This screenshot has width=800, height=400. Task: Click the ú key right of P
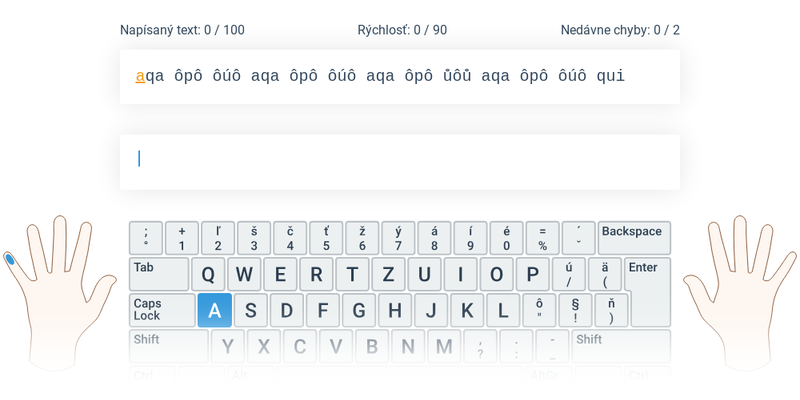pyautogui.click(x=569, y=274)
